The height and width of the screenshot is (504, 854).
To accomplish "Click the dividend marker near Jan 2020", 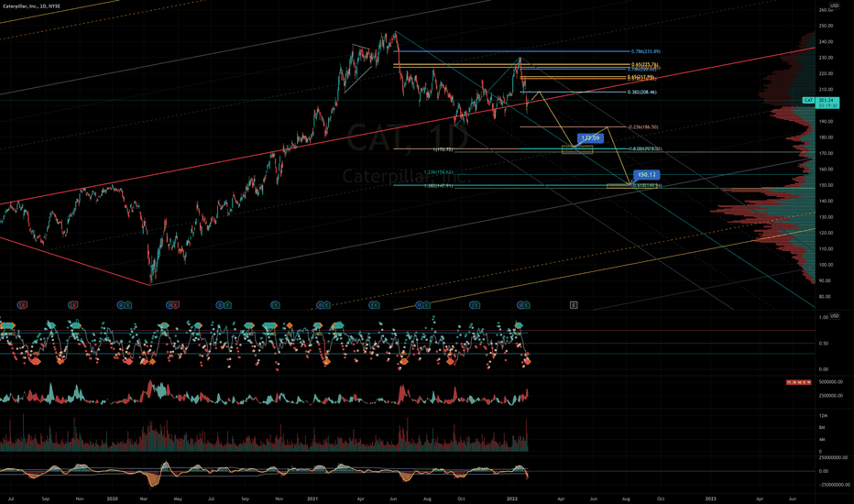I will 120,305.
